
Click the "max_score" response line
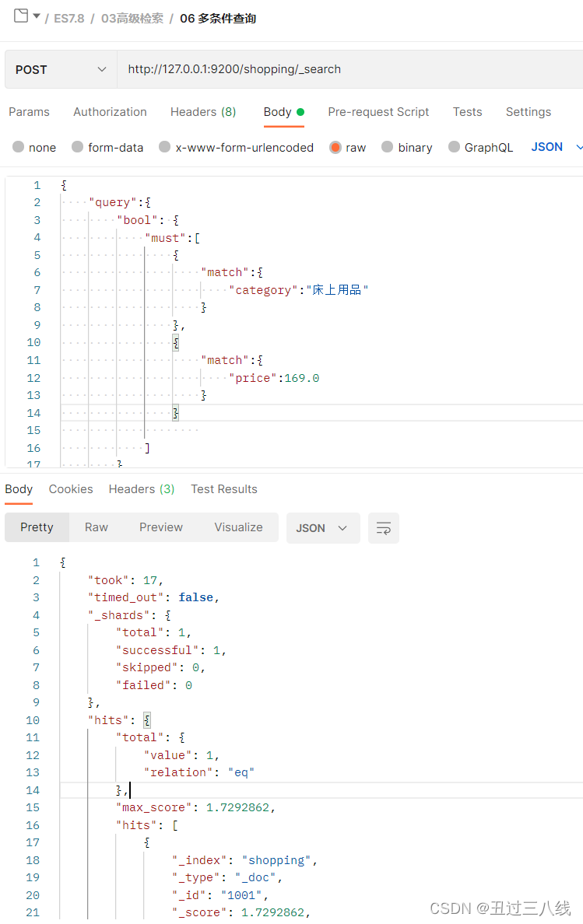[x=195, y=807]
